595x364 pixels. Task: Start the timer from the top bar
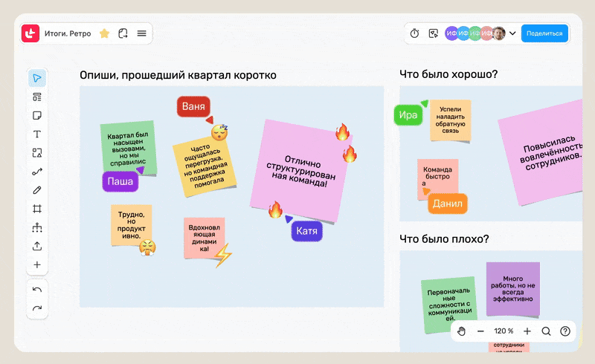point(415,33)
